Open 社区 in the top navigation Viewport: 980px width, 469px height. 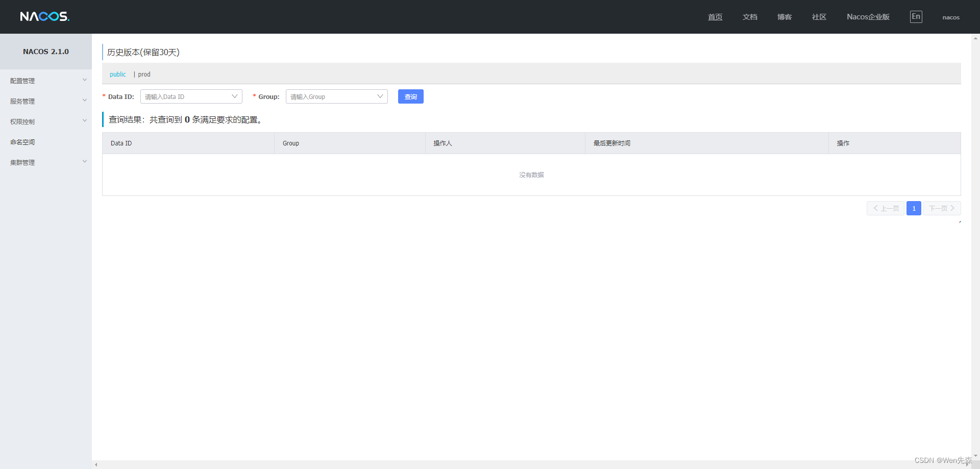click(x=819, y=17)
